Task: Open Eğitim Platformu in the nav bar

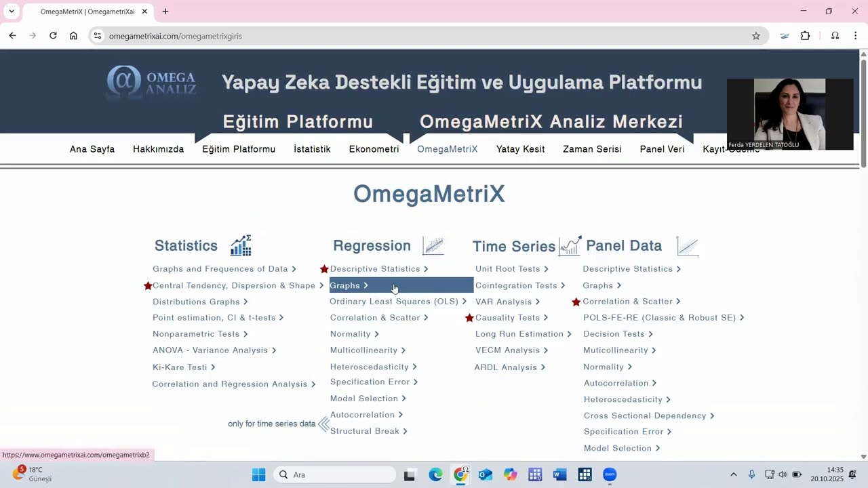Action: 239,149
